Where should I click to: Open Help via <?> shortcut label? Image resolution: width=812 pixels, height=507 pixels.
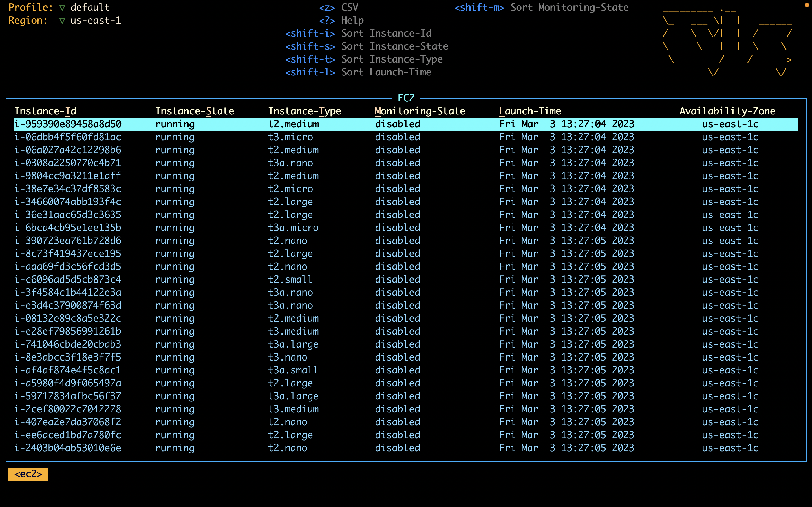(341, 21)
